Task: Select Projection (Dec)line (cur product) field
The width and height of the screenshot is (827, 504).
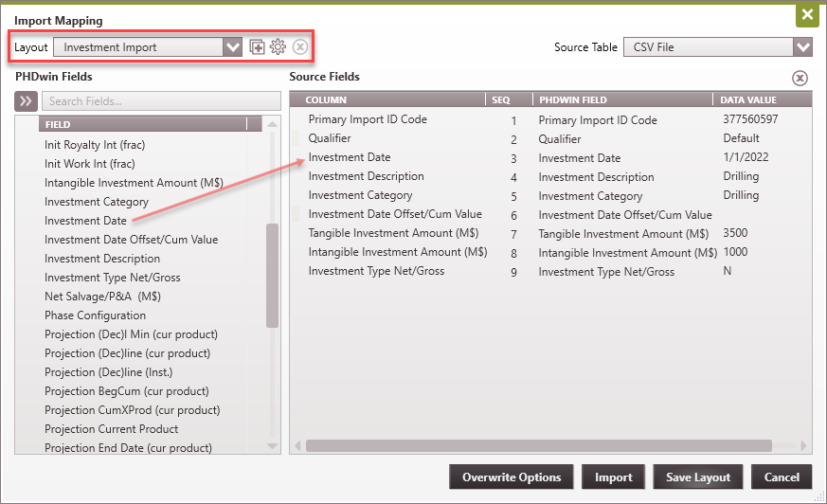Action: [128, 353]
